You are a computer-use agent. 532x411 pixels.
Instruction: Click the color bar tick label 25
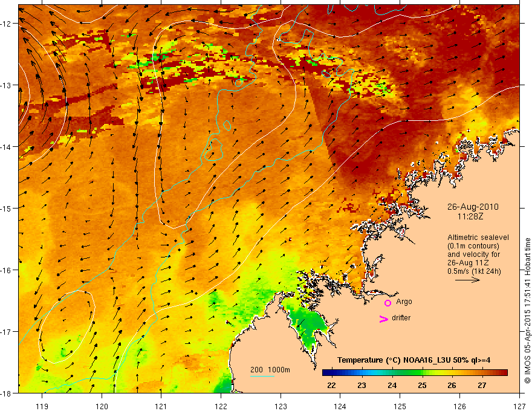coord(422,385)
